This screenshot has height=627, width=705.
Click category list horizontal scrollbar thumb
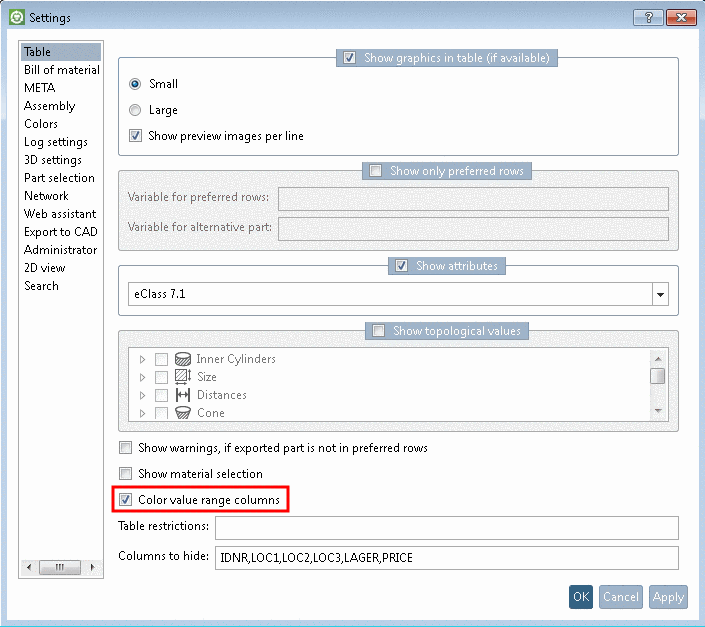(60, 567)
